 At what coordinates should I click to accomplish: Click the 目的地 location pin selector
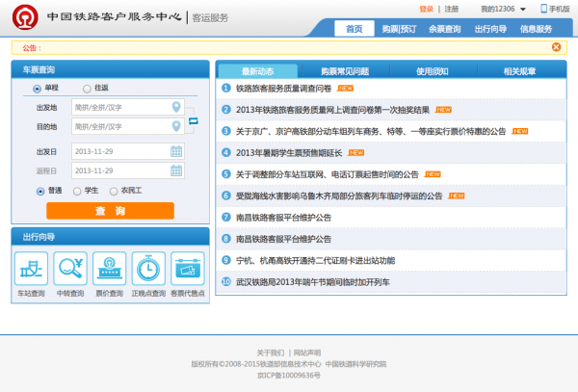176,126
